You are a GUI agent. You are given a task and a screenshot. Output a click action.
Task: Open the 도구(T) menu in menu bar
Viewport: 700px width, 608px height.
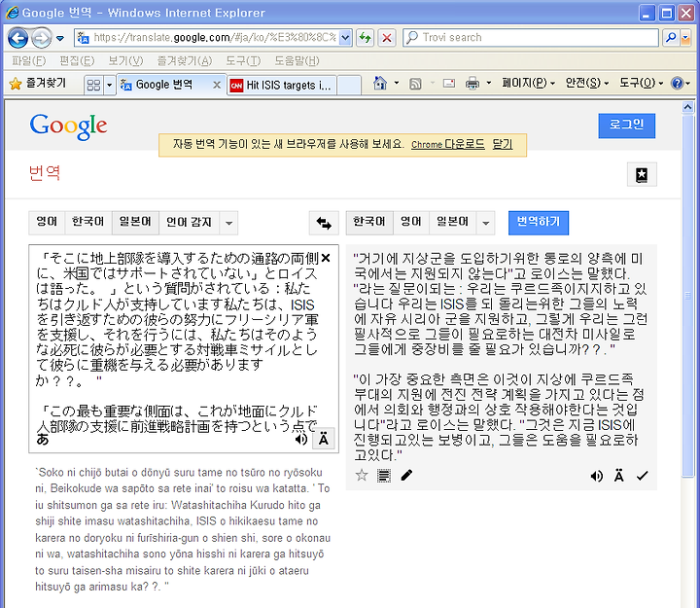pos(243,60)
